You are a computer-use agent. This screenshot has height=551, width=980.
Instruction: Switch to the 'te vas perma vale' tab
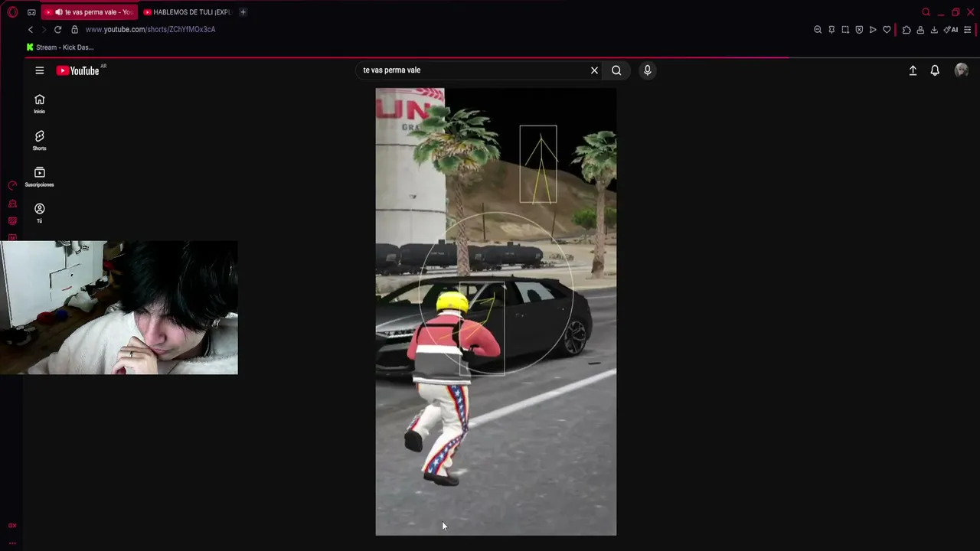tap(90, 12)
